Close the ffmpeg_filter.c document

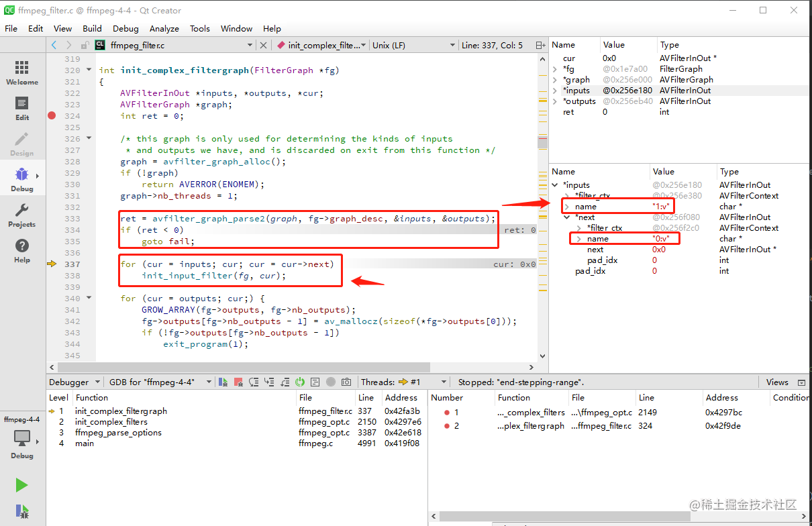(x=263, y=45)
